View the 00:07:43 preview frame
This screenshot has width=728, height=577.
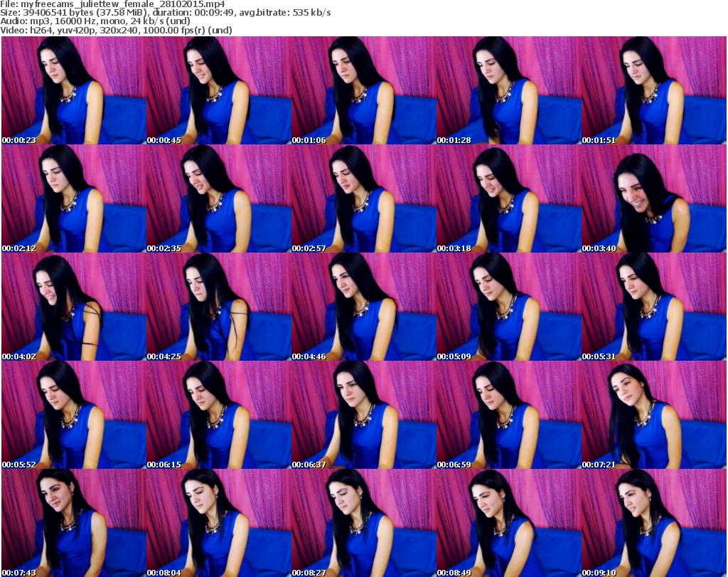pos(74,523)
